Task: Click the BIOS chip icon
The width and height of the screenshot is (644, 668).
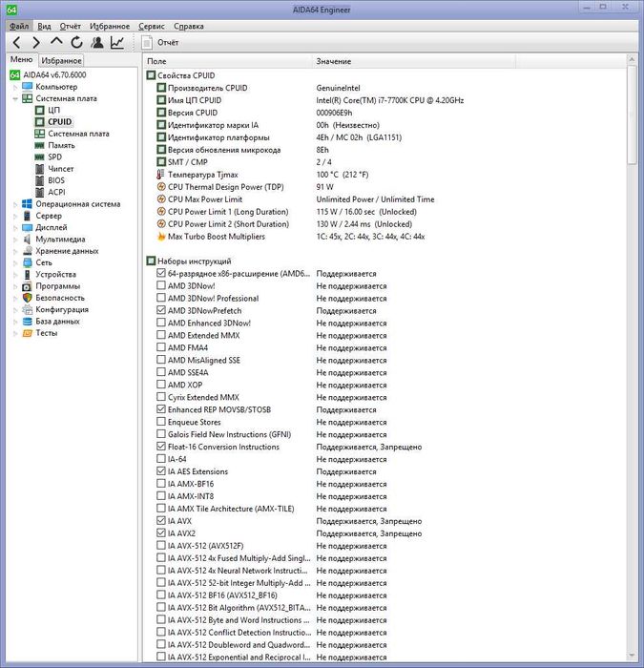Action: (x=40, y=180)
